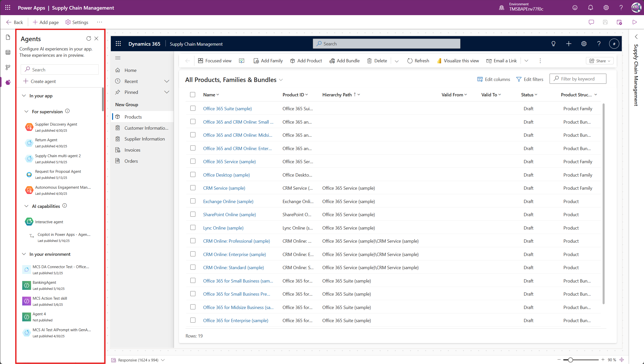Screen dimensions: 644x364
Task: Collapse the In your environment section
Action: 24,254
